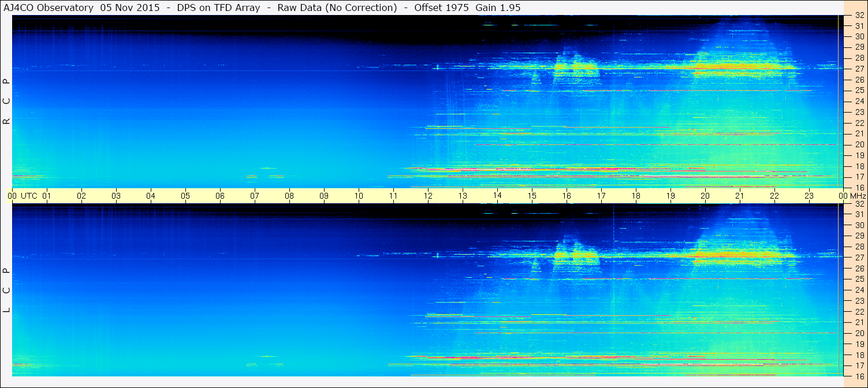Pick 19 MHz label in RCP panel
The image size is (868, 388).
pyautogui.click(x=859, y=155)
